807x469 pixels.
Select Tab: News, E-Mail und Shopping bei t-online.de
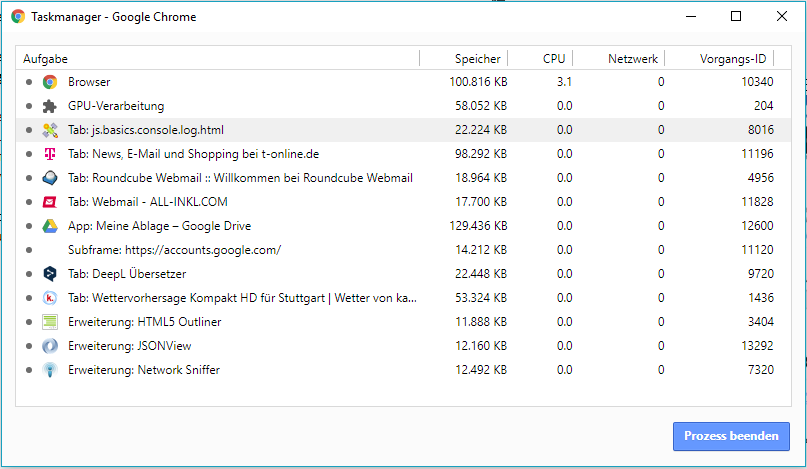point(403,154)
